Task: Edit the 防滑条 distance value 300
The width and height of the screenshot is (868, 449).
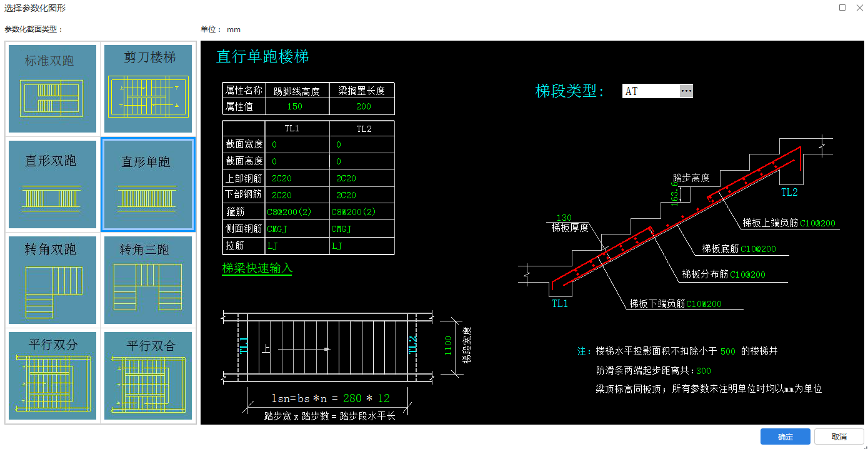Action: coord(704,371)
